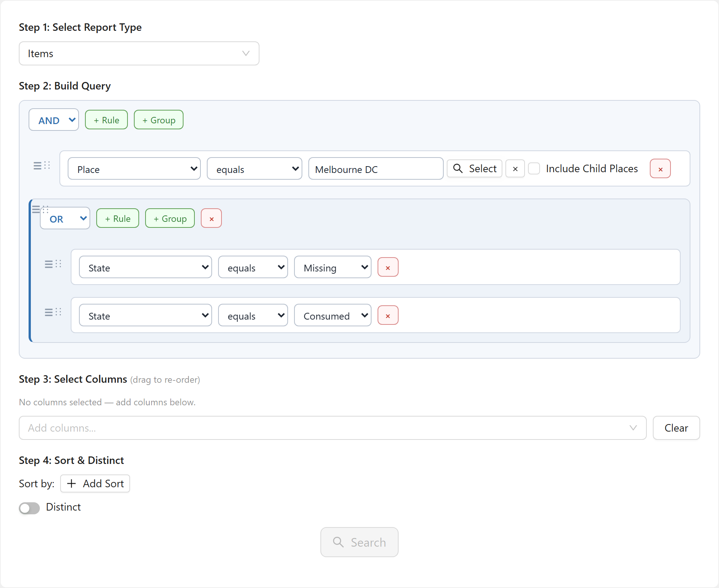The width and height of the screenshot is (719, 588).
Task: Open the Missing state value dropdown
Action: pyautogui.click(x=333, y=267)
